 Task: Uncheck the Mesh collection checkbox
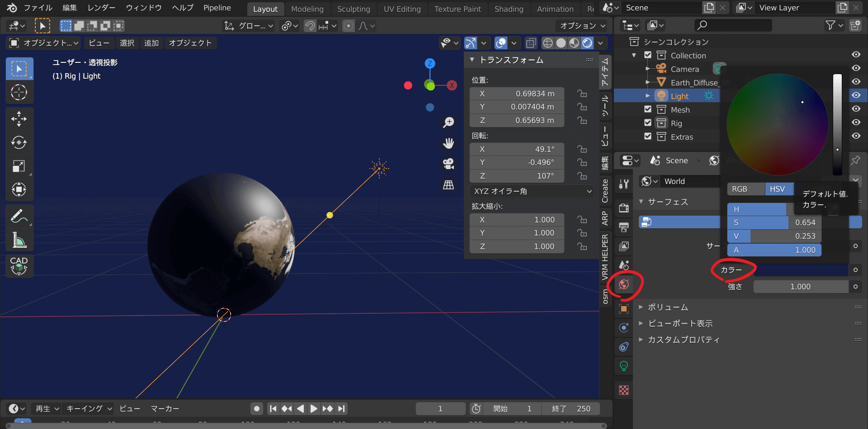click(648, 109)
